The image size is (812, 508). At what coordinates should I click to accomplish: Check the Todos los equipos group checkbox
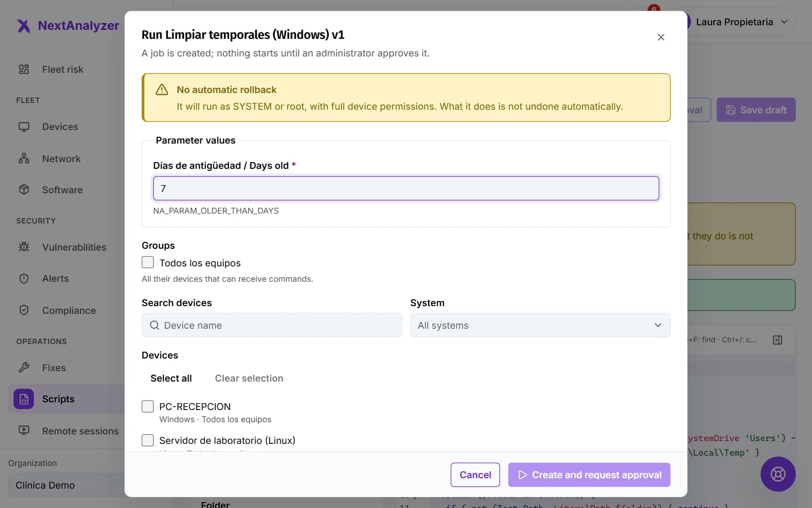click(148, 262)
